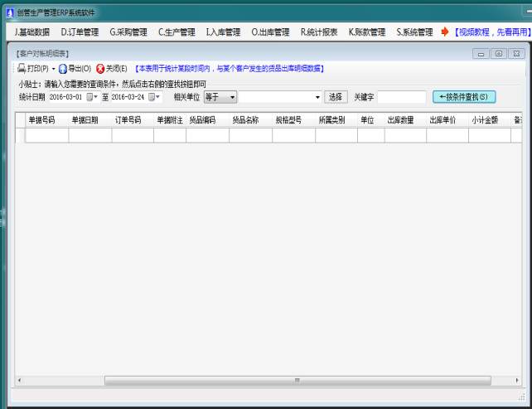Open the 等于 comparison operator dropdown

(233, 97)
